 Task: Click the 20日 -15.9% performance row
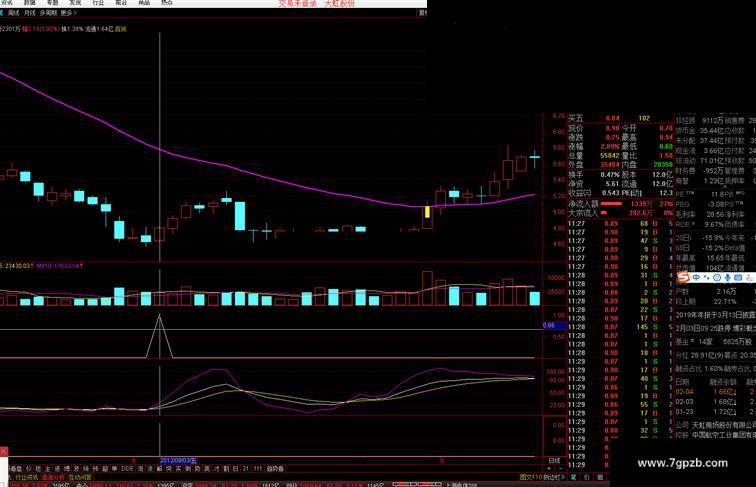coord(700,238)
